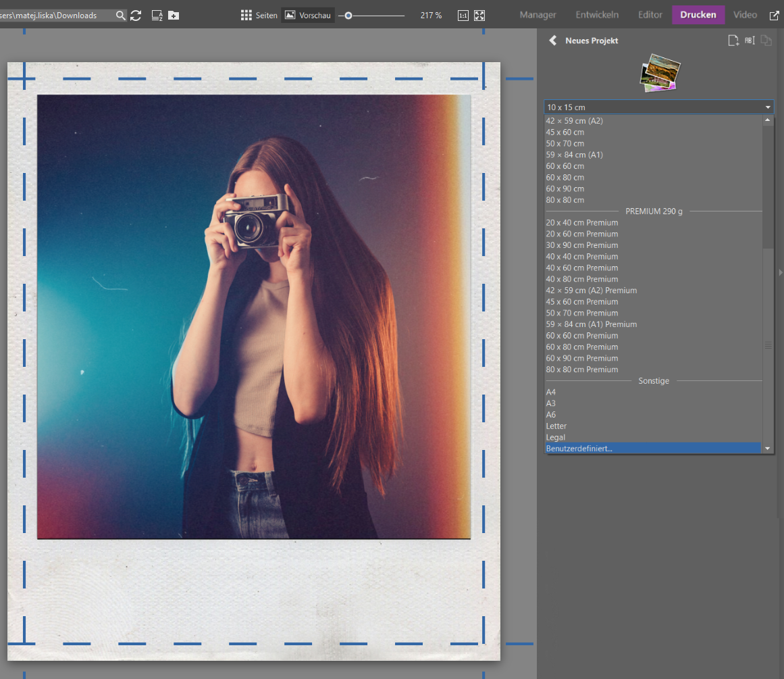Toggle the Vorschau preview mode
The width and height of the screenshot is (784, 679).
(x=308, y=15)
